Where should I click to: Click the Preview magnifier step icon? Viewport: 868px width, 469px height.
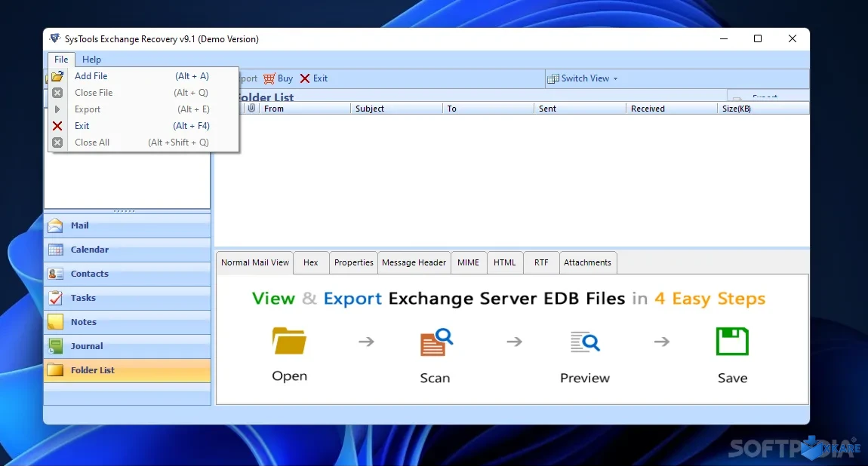pos(584,342)
